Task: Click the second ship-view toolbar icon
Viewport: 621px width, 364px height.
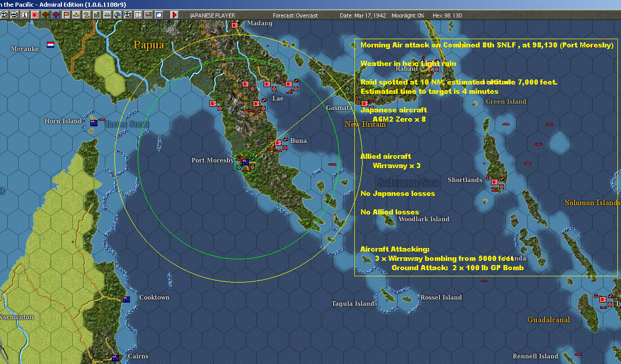Action: pos(14,15)
